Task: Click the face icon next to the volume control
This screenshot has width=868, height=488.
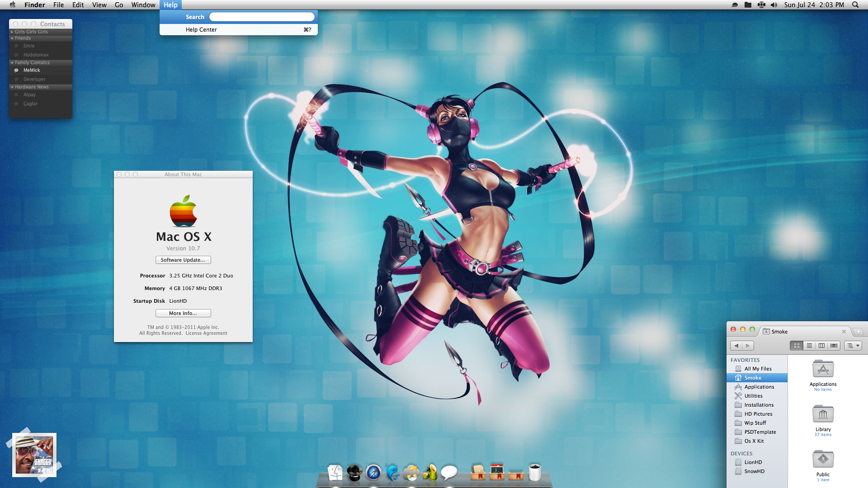Action: pyautogui.click(x=761, y=5)
